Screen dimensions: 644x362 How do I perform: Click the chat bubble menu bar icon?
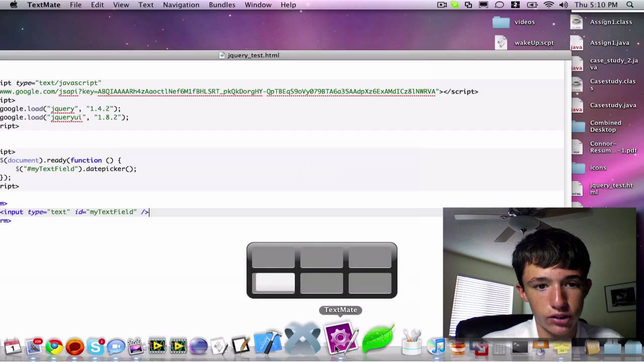(x=500, y=5)
